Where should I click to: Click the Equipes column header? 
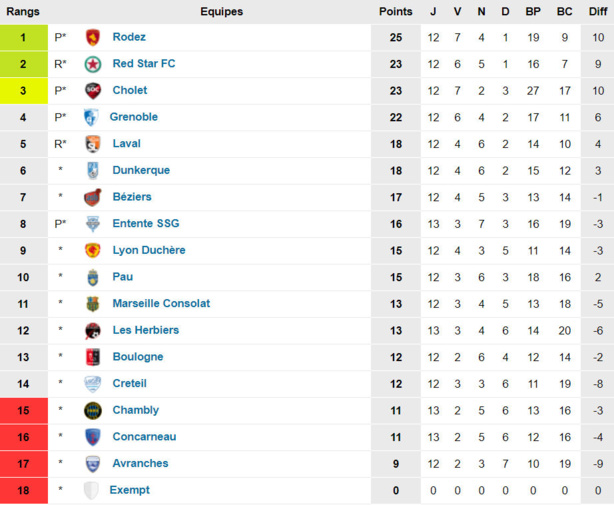click(x=221, y=12)
